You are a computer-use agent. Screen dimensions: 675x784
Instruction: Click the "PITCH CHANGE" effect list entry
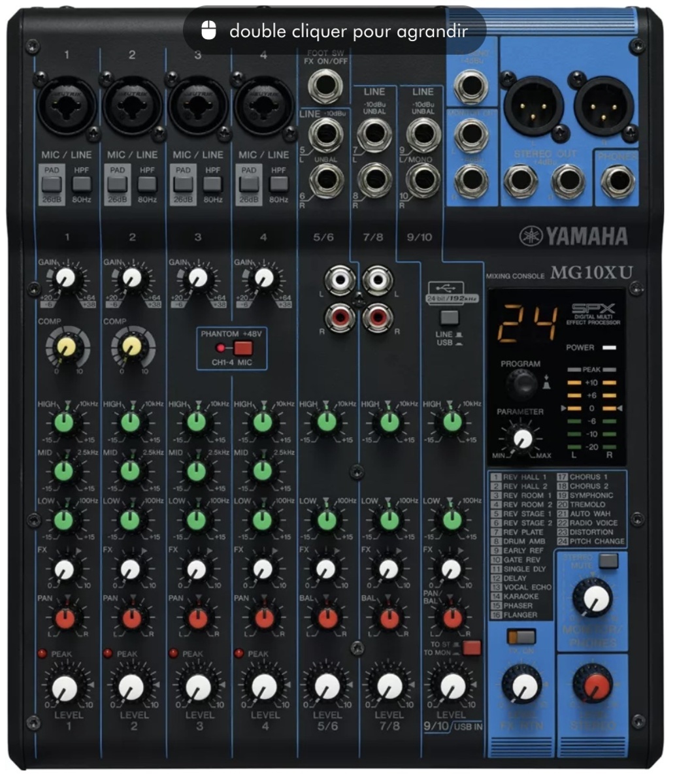(x=591, y=542)
